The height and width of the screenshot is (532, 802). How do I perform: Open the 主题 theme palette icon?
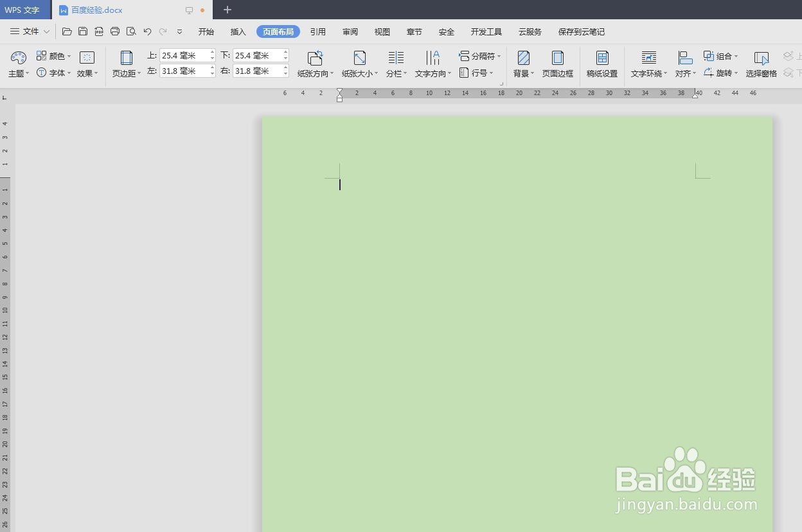19,58
